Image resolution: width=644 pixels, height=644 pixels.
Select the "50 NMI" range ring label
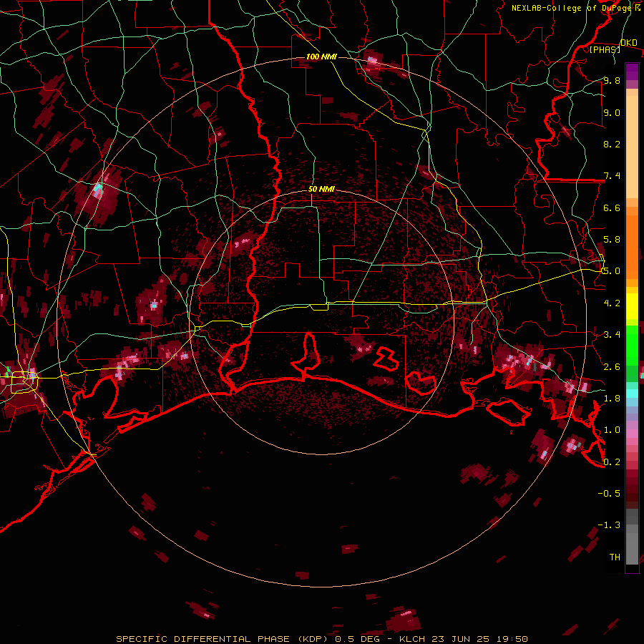[321, 189]
